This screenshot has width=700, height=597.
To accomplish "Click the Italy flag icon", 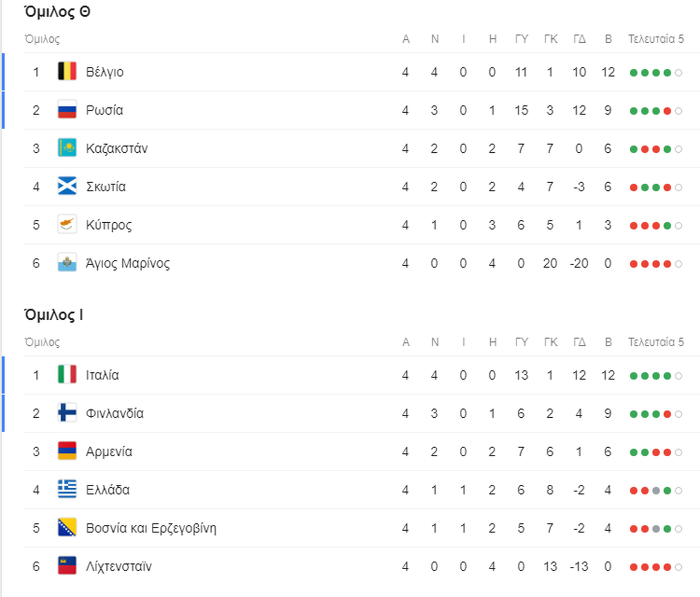I will pyautogui.click(x=67, y=374).
